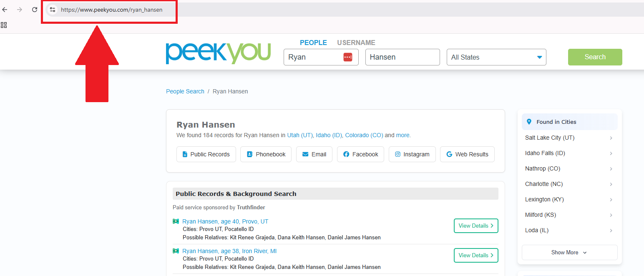View Details for Ryan Hansen age 38
This screenshot has width=644, height=276.
[x=476, y=255]
